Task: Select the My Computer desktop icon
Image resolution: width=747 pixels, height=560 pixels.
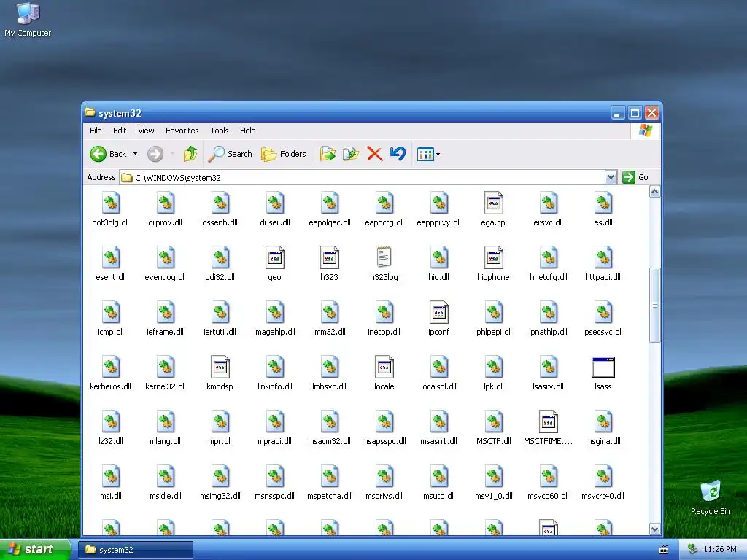Action: point(28,13)
